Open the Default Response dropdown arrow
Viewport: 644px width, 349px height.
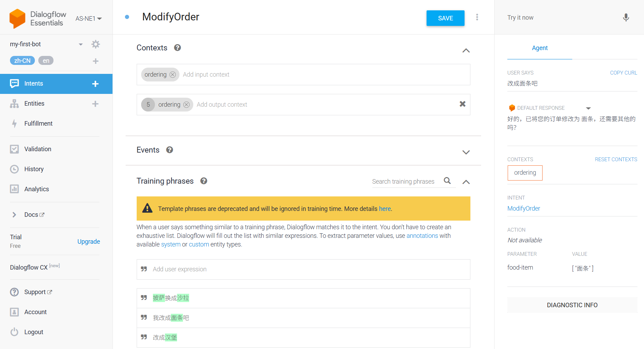click(x=588, y=108)
